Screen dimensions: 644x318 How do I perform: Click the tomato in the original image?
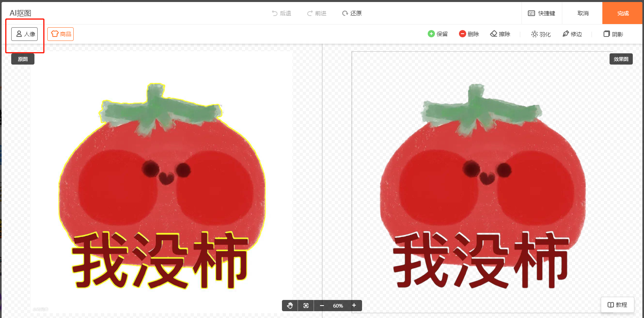coord(162,186)
